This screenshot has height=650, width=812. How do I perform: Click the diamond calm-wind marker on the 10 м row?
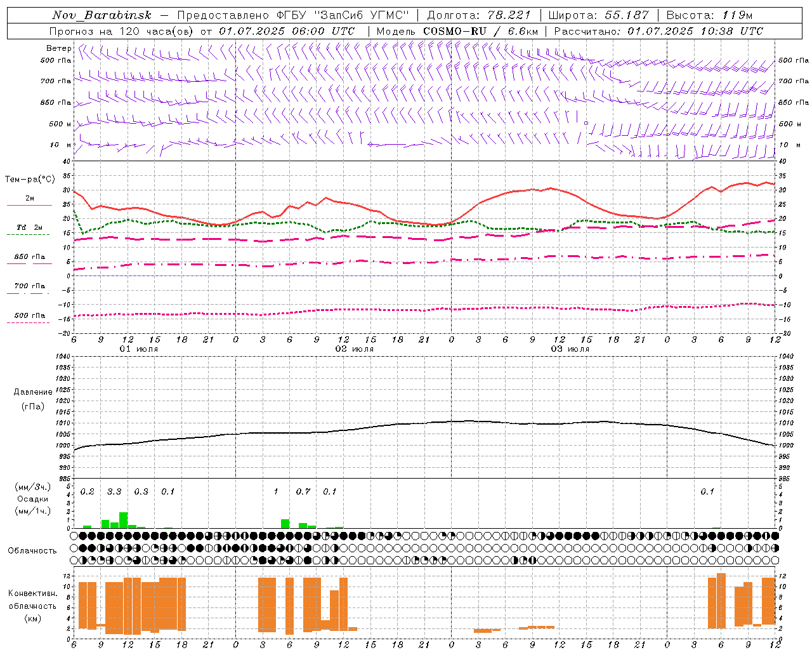[x=370, y=144]
